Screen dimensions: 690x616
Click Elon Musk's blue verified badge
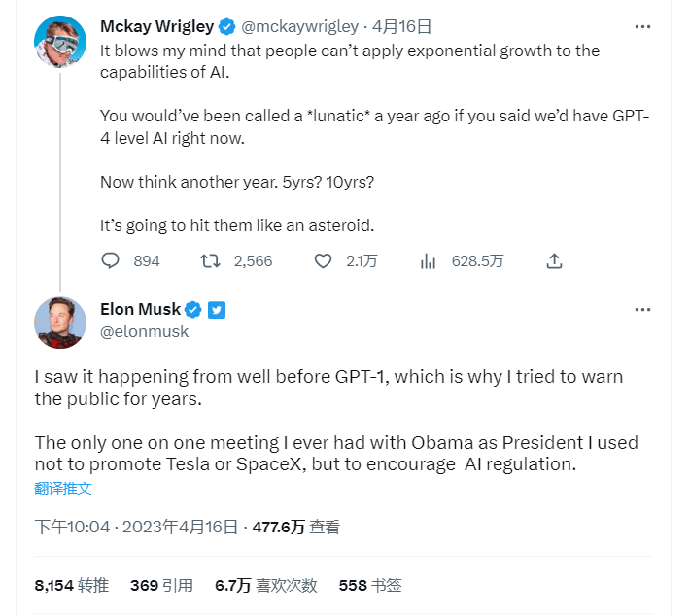(x=193, y=310)
